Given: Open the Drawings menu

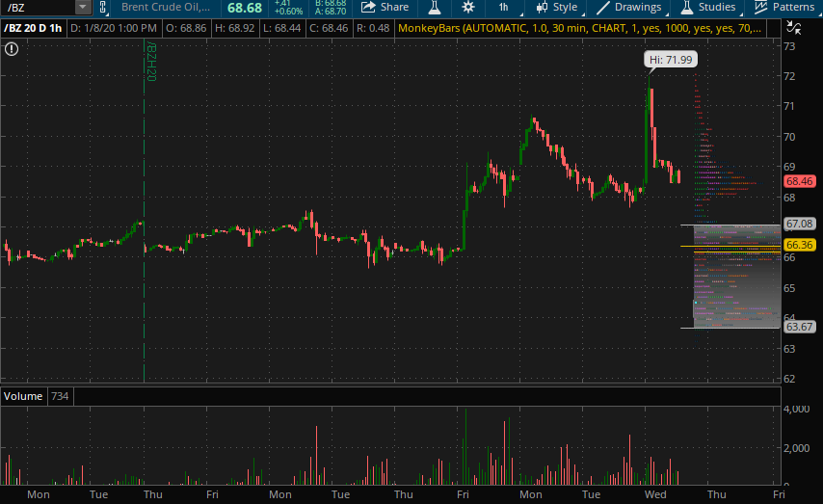Looking at the screenshot, I should tap(629, 8).
